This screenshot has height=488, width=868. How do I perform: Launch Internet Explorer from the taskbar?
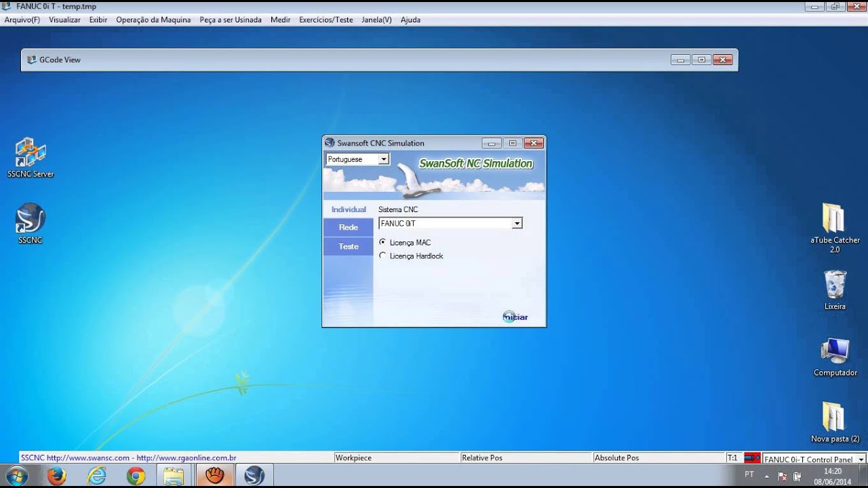click(x=97, y=476)
